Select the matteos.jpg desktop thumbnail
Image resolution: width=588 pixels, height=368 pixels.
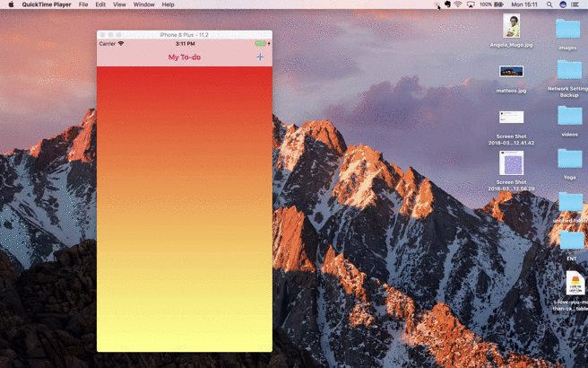[x=511, y=71]
